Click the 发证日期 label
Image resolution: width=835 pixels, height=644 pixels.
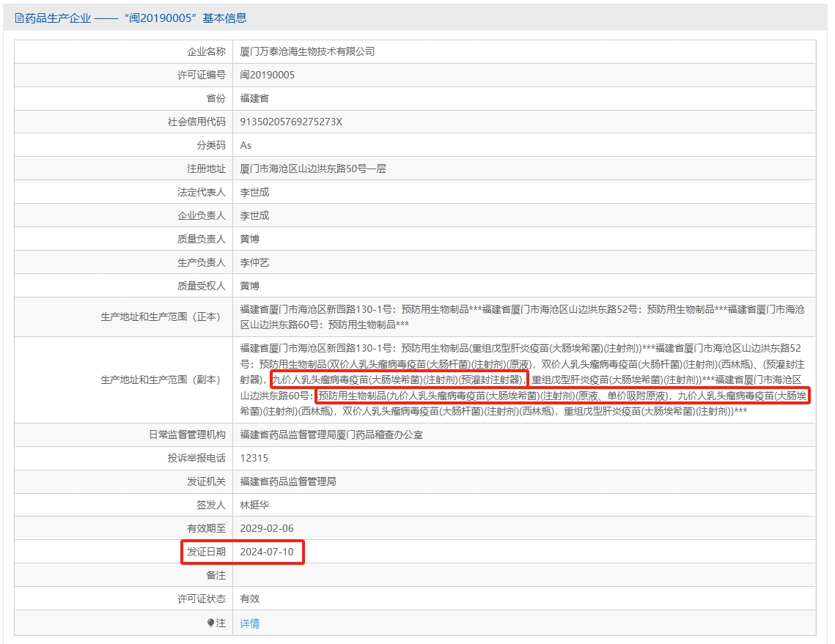[x=206, y=552]
